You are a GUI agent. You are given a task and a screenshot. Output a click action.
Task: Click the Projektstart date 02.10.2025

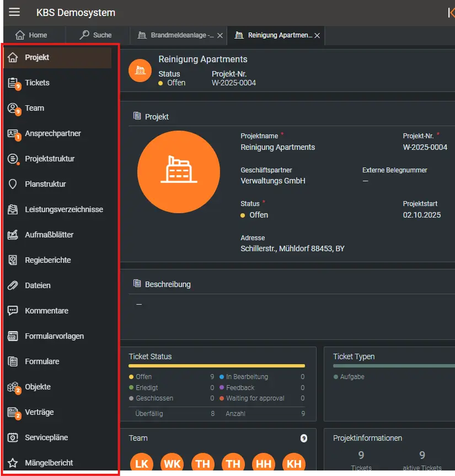pos(422,215)
